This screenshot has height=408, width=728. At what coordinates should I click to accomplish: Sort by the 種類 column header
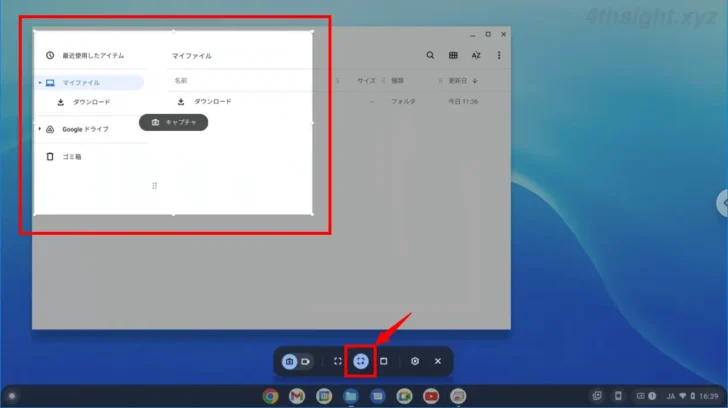click(397, 81)
